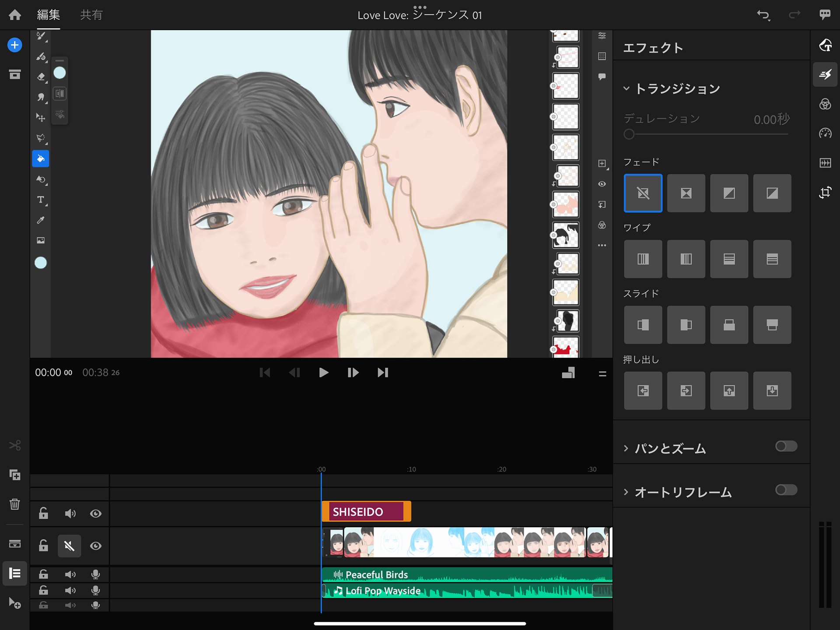Screen dimensions: 840x630
Task: Collapse the Transitions section
Action: (x=626, y=88)
